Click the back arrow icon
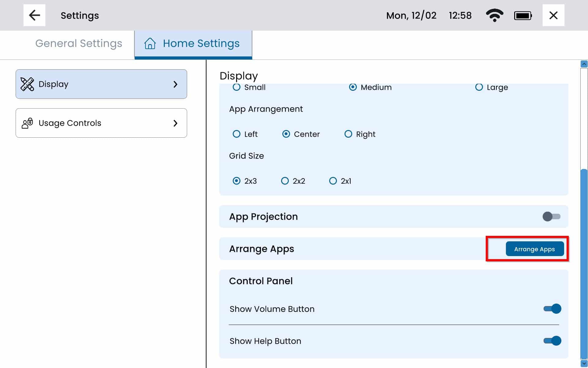 pyautogui.click(x=34, y=15)
